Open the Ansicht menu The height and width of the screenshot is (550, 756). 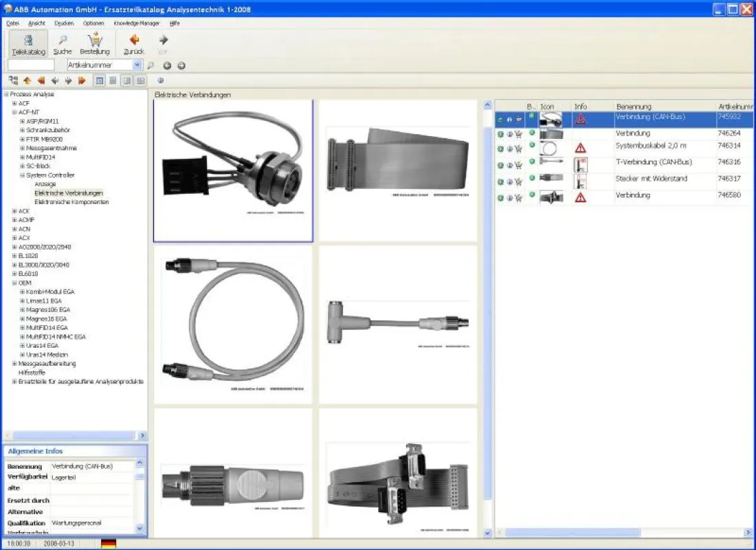(36, 23)
